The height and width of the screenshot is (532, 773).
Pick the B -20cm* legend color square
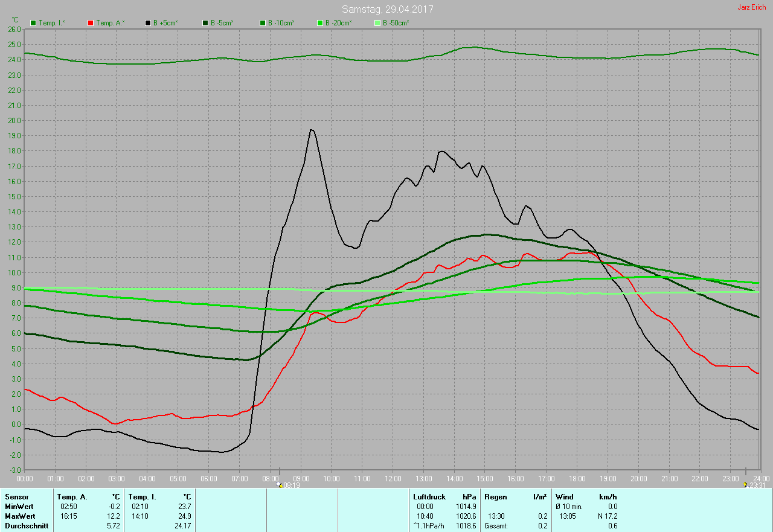[320, 23]
